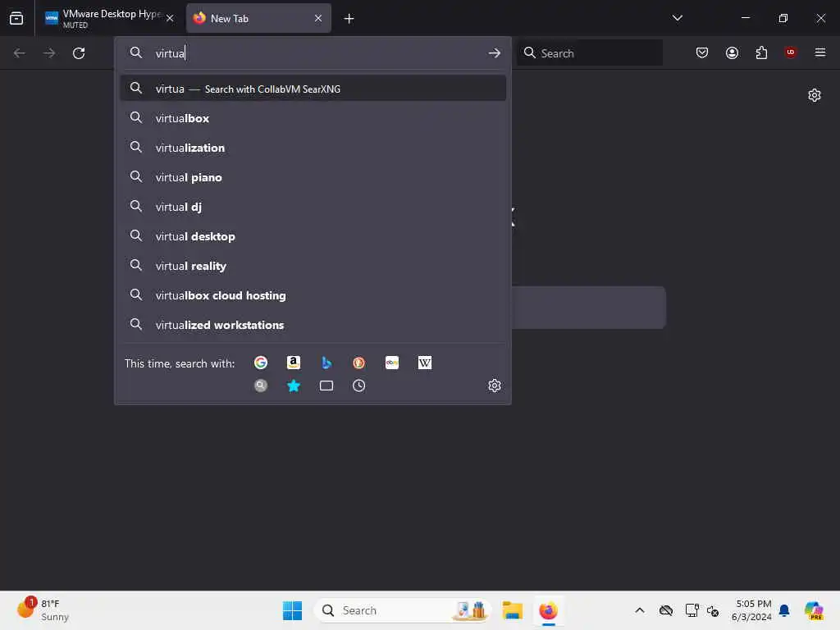840x630 pixels.
Task: Open search settings gear in the dropdown
Action: [495, 386]
